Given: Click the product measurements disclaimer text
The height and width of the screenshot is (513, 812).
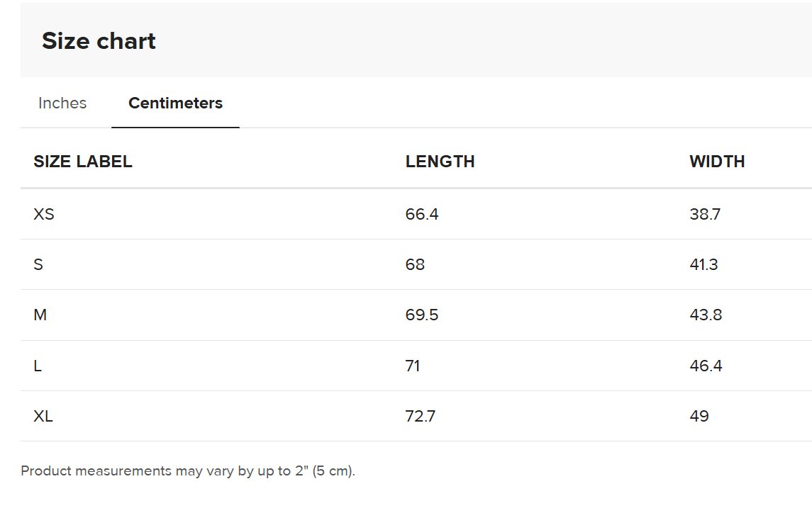Looking at the screenshot, I should [x=188, y=471].
